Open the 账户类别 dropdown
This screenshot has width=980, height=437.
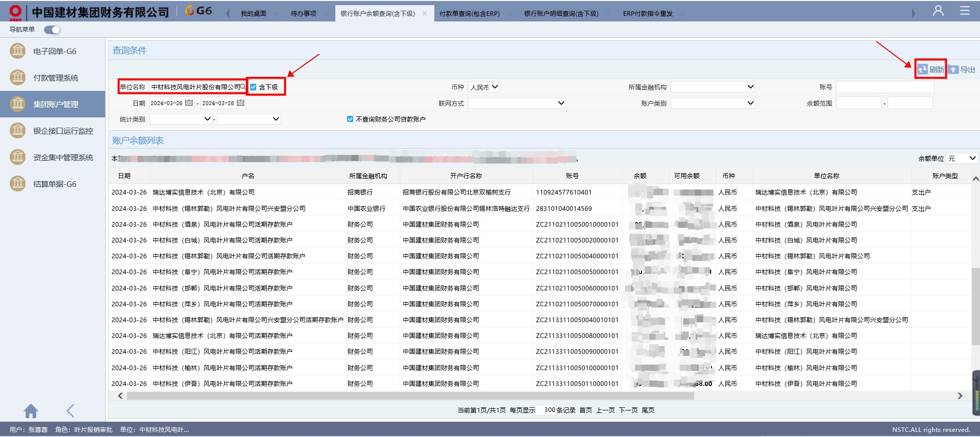[x=713, y=103]
